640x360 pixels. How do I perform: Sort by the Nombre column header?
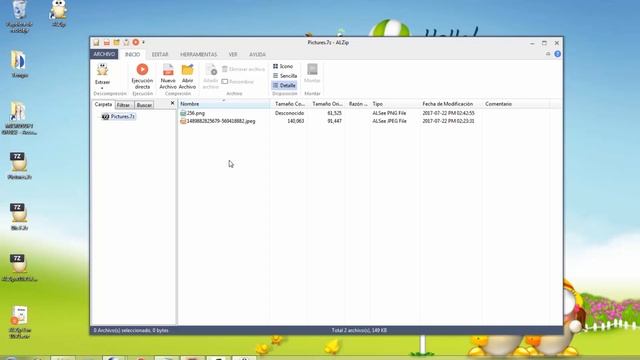225,104
